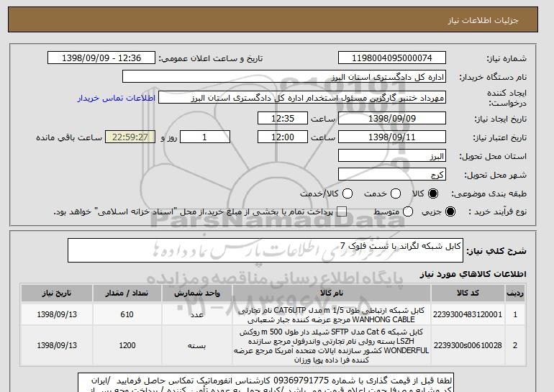Click the creation time field 12:35
Viewport: 554px width, 392px height.
(x=283, y=118)
